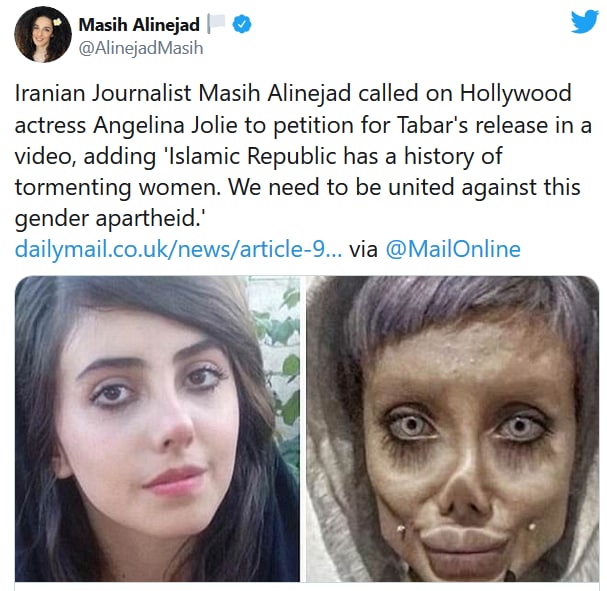The height and width of the screenshot is (591, 607).
Task: Click the words 'gender apartheid.' in tweet
Action: point(111,219)
